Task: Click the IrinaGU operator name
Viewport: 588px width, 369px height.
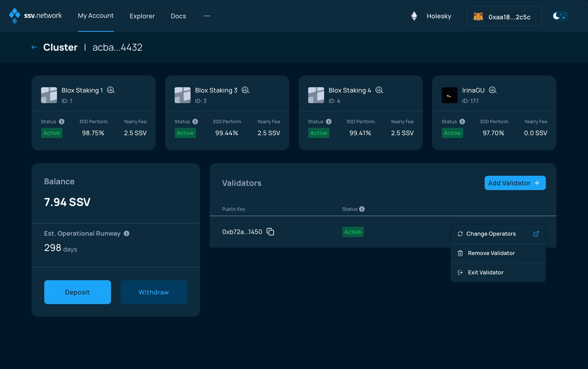Action: click(473, 90)
